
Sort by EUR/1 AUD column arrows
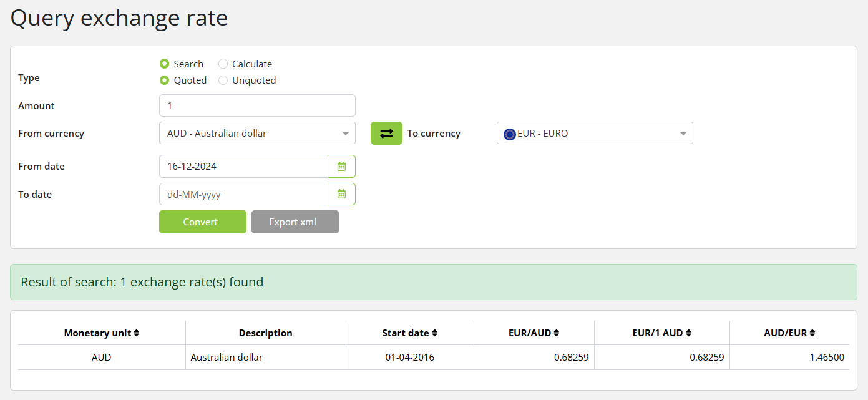[x=689, y=333]
